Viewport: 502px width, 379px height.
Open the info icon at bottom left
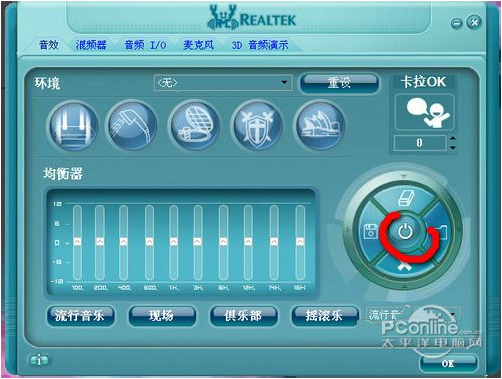click(39, 360)
